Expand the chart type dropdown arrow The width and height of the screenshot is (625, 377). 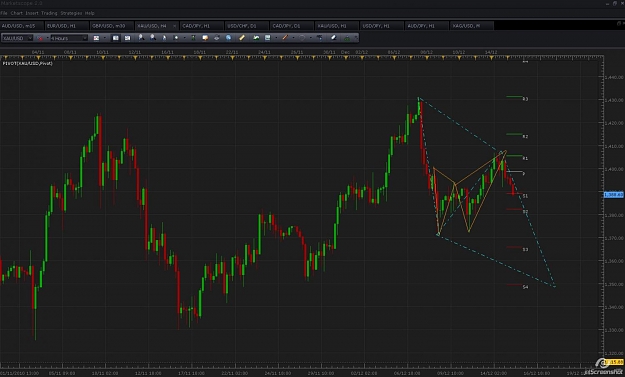pyautogui.click(x=105, y=38)
